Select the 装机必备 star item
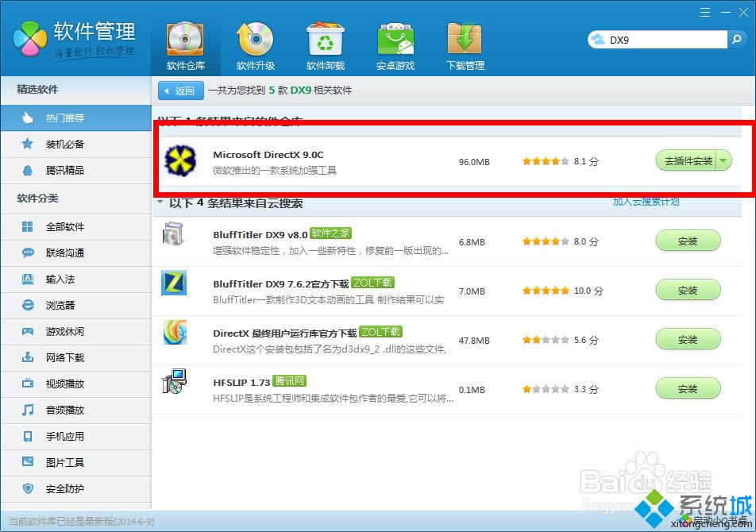The width and height of the screenshot is (756, 532). tap(75, 144)
